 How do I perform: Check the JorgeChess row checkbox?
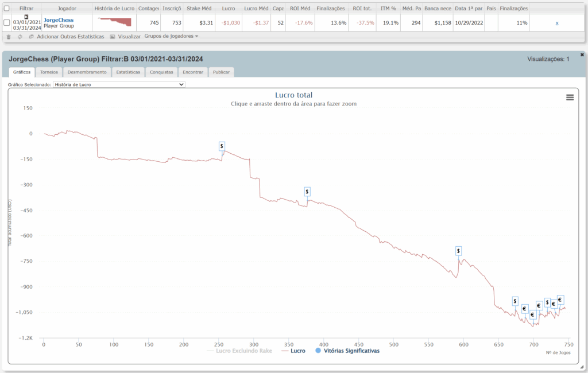pos(7,22)
